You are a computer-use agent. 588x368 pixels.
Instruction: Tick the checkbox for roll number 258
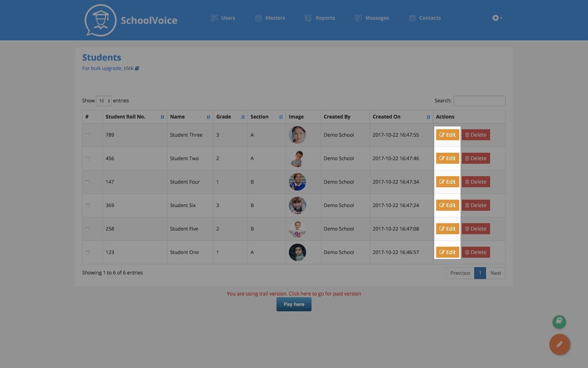[x=87, y=229]
